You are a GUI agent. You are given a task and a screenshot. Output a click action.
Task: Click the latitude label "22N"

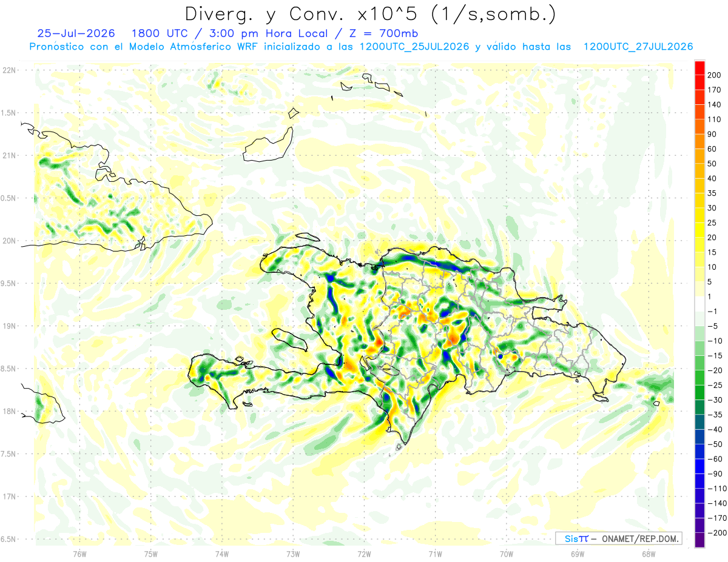(9, 70)
